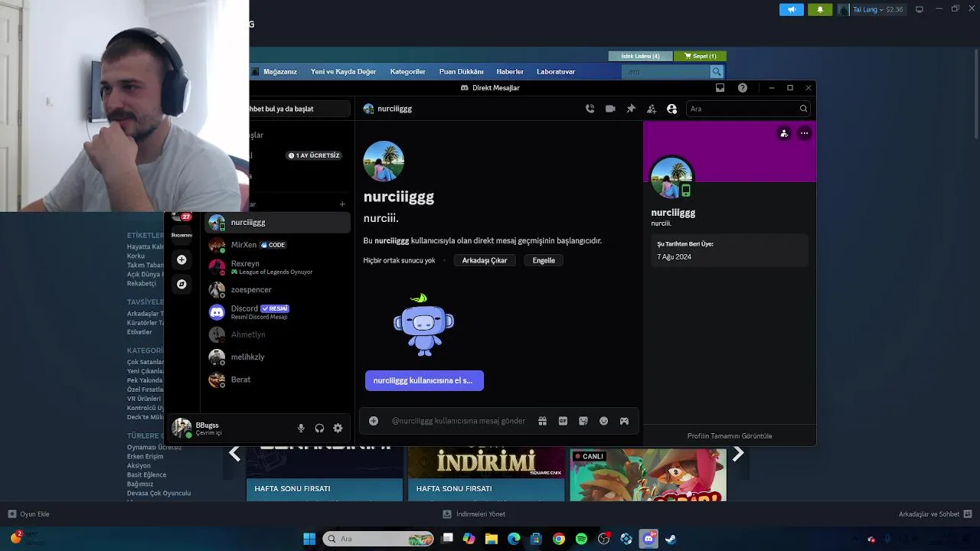Click the message text box to nurciiiggg
Image resolution: width=980 pixels, height=551 pixels.
pyautogui.click(x=459, y=421)
